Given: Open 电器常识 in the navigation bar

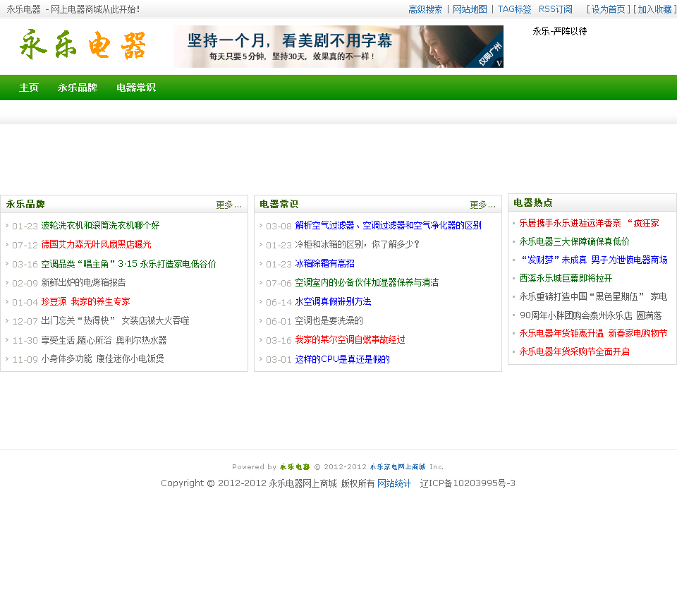Looking at the screenshot, I should point(136,87).
